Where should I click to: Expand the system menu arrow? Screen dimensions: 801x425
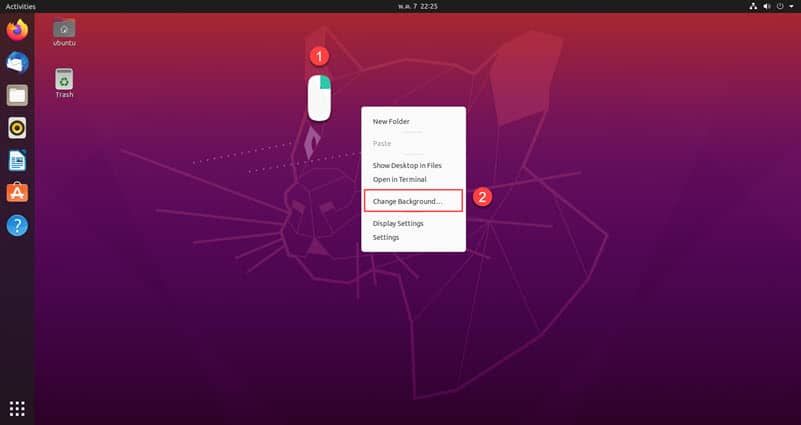(x=791, y=6)
